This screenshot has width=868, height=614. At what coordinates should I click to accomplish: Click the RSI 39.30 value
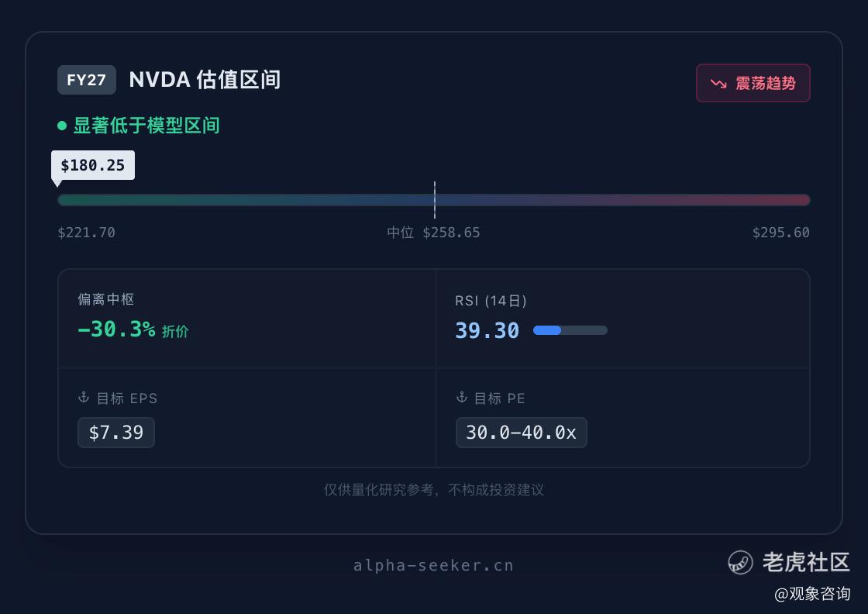click(x=487, y=330)
